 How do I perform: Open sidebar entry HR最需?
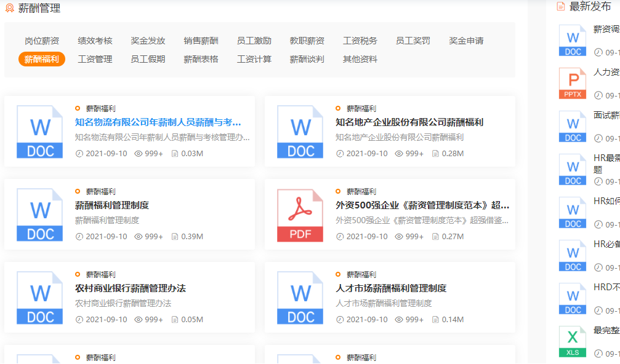click(x=606, y=164)
